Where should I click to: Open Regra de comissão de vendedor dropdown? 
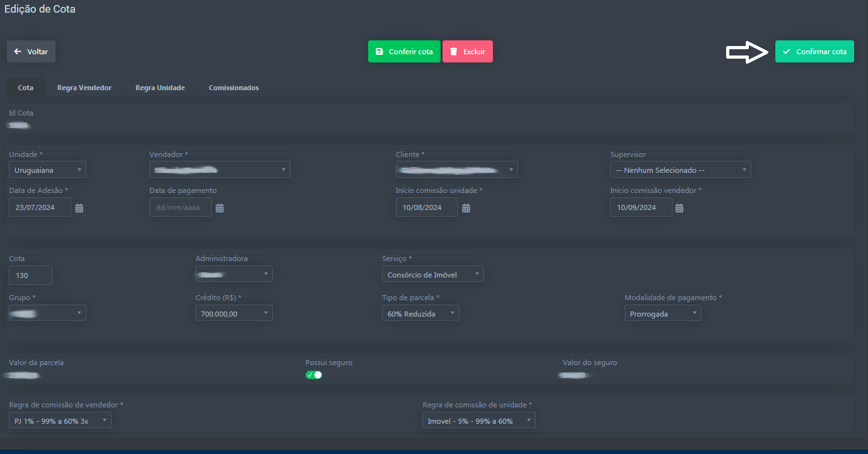point(60,421)
